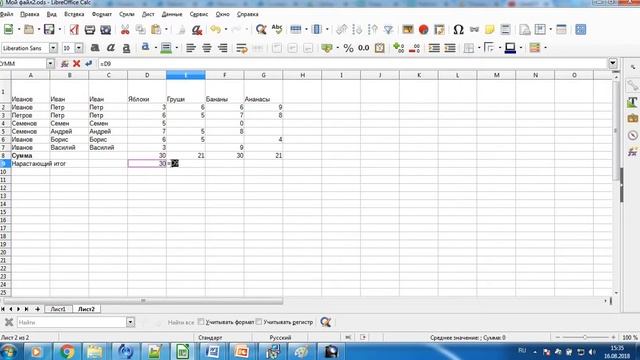Click the Find text input field
The image size is (640, 360).
72,322
